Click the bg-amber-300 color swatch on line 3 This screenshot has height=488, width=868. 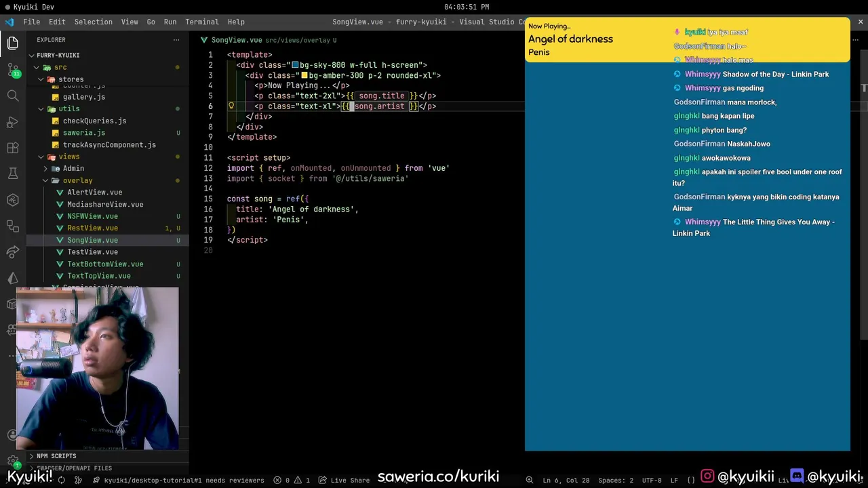[304, 75]
